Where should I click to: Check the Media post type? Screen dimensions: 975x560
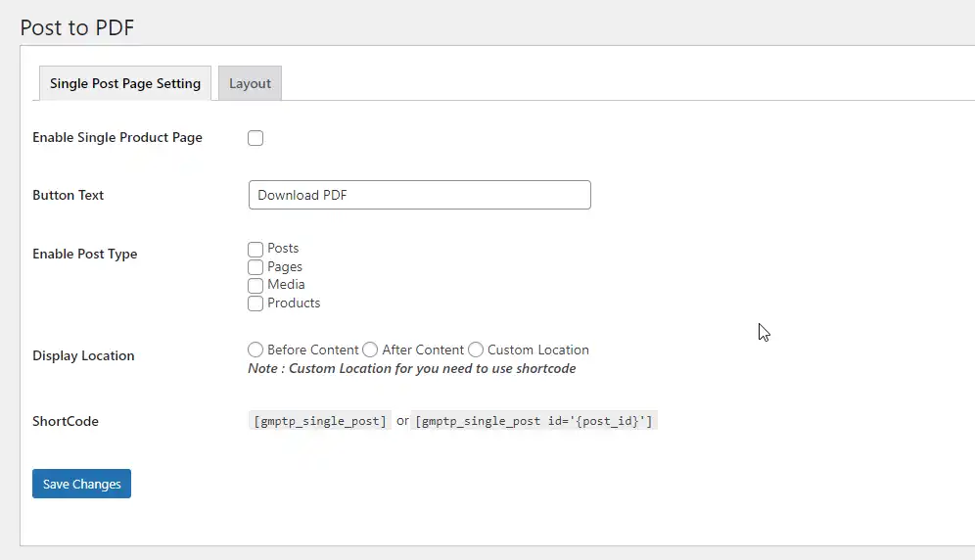click(255, 285)
